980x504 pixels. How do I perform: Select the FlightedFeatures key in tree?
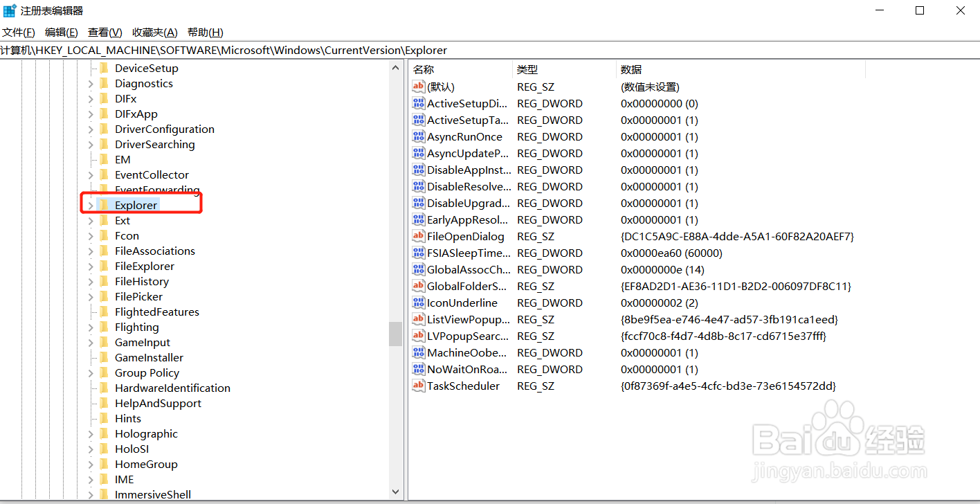coord(157,312)
